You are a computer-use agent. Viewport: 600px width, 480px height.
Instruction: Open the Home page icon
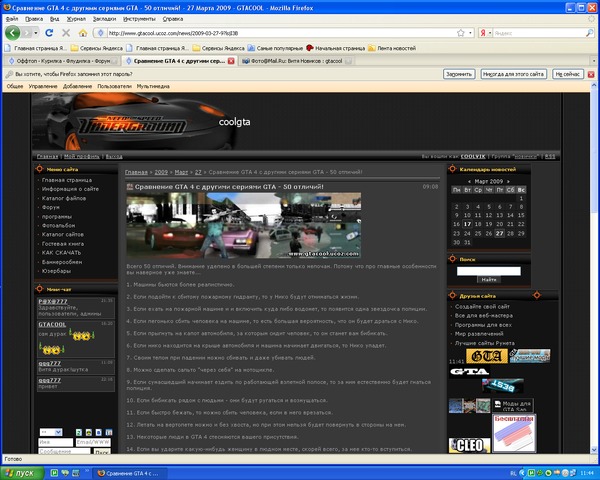point(83,33)
